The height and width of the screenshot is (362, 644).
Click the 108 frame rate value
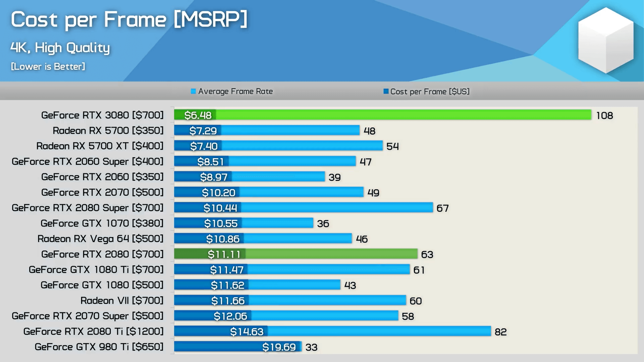(604, 116)
